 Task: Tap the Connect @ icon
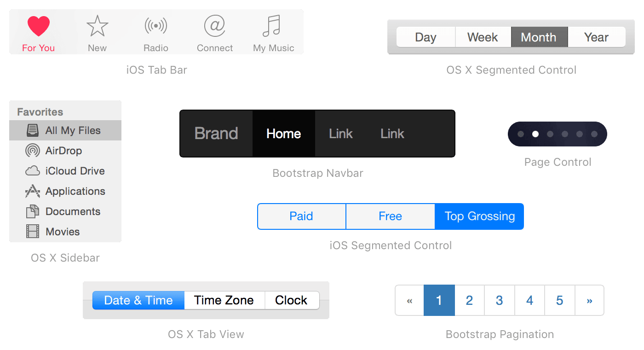click(x=215, y=26)
